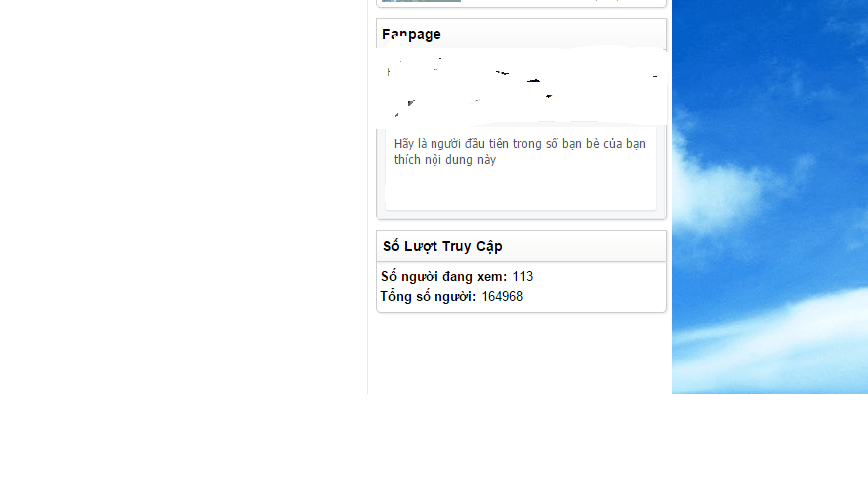Click the vertical divider left of the sidebar
This screenshot has width=868, height=488.
[x=367, y=197]
